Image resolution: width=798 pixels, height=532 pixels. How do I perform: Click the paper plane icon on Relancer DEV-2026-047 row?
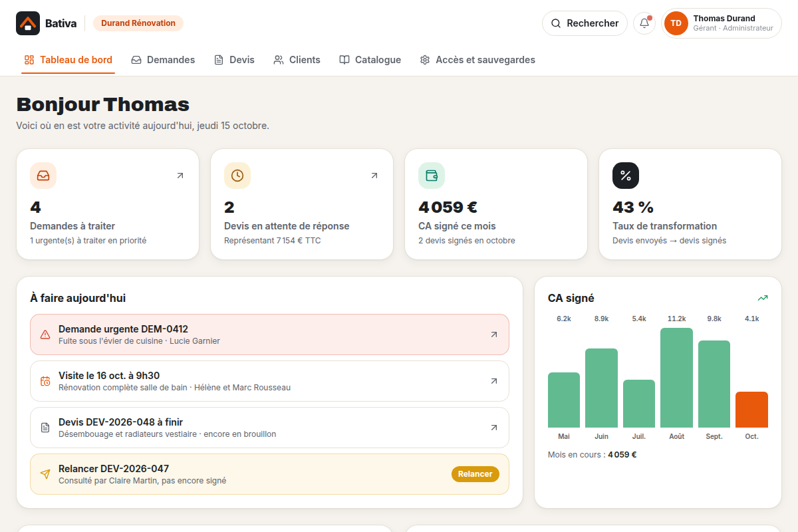[45, 474]
